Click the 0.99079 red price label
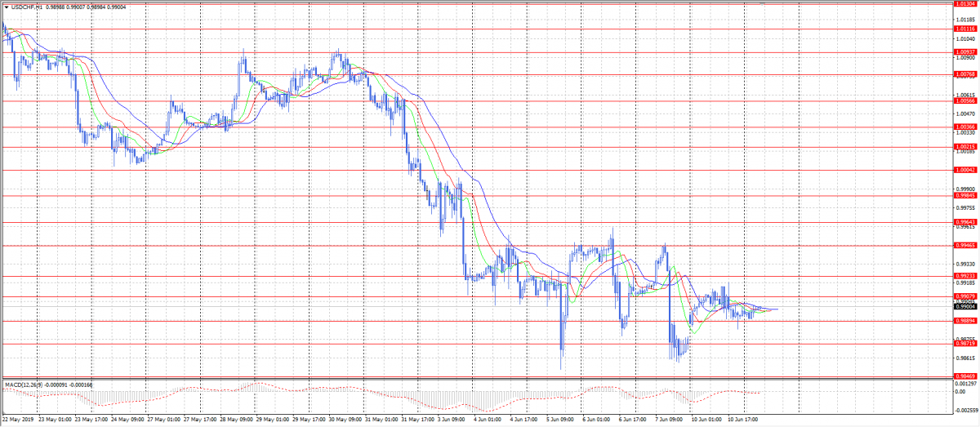980x427 pixels. (966, 296)
